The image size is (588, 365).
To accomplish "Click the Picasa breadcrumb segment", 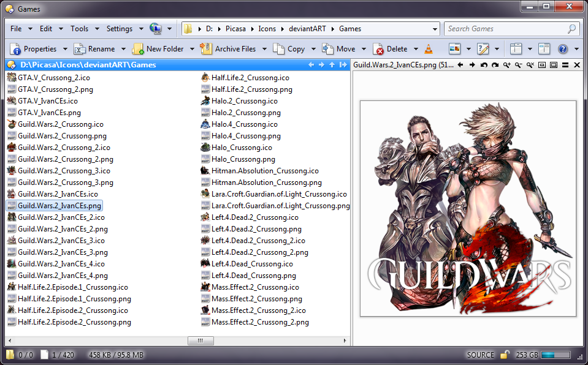I will coord(235,29).
